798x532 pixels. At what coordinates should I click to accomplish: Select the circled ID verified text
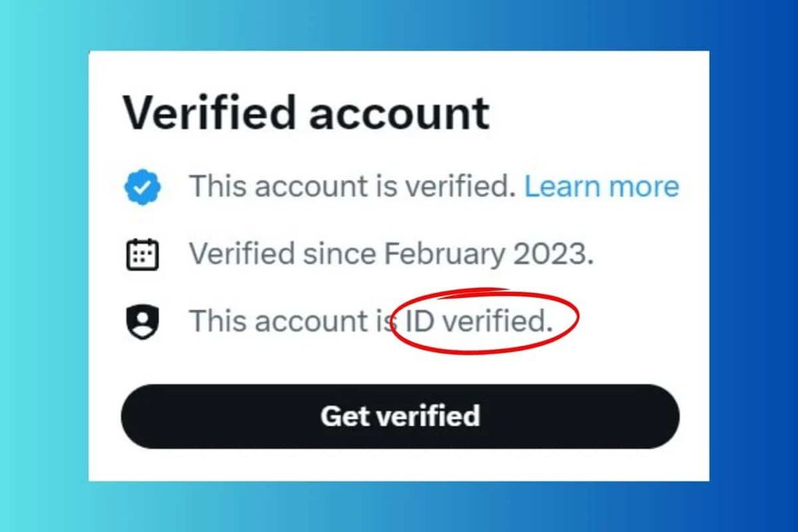click(478, 319)
